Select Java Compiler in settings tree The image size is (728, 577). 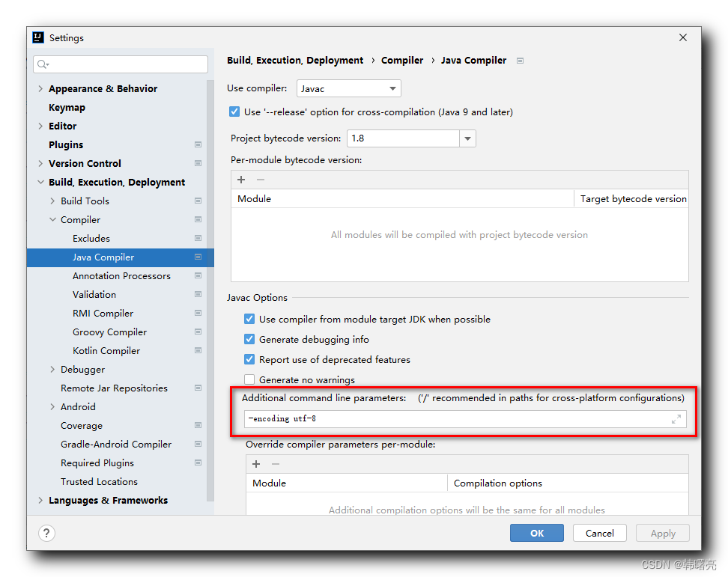coord(121,257)
